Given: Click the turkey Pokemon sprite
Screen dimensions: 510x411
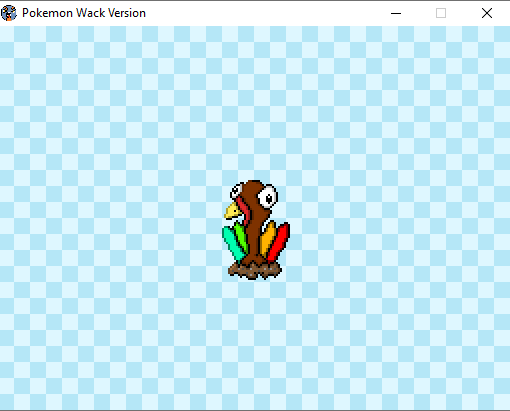Looking at the screenshot, I should (x=256, y=230).
